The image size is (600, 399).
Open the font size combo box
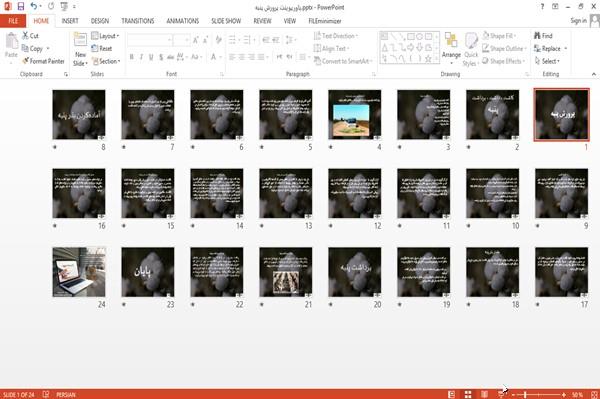coord(181,39)
